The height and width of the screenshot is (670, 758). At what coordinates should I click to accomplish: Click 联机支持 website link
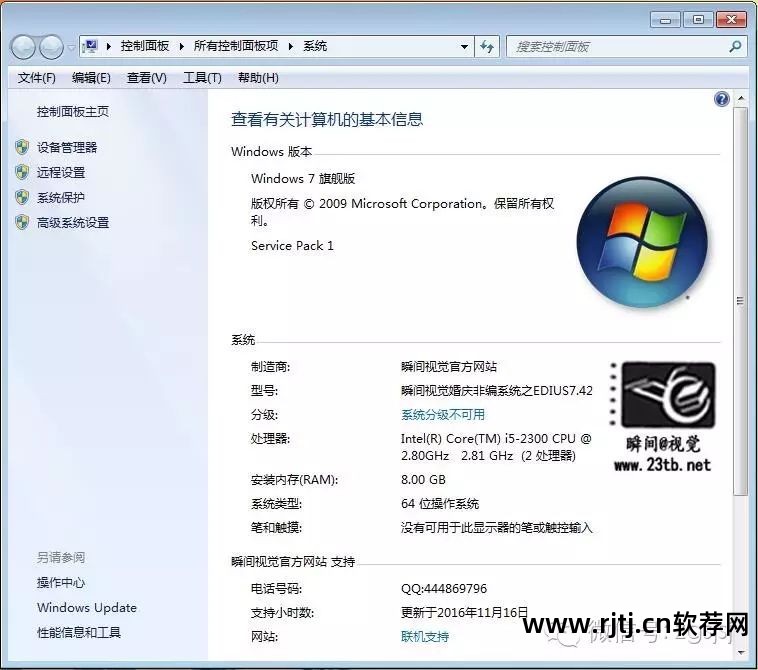pos(425,637)
